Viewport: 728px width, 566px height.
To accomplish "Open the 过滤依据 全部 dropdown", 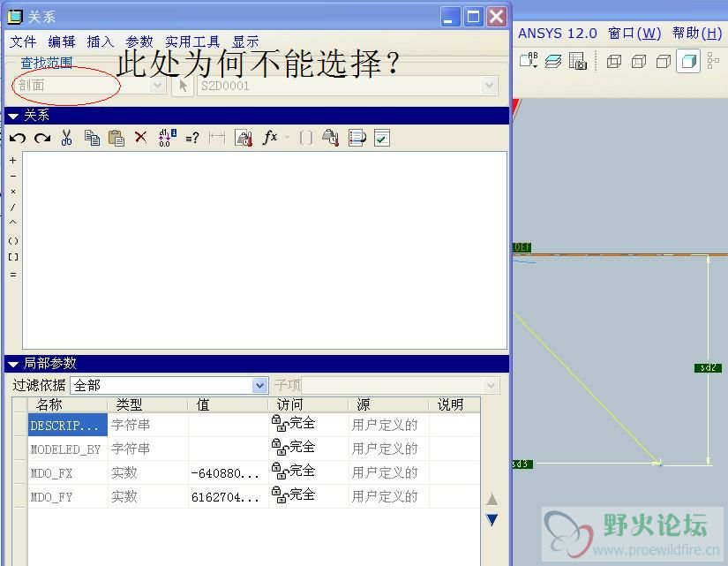I will pyautogui.click(x=259, y=385).
